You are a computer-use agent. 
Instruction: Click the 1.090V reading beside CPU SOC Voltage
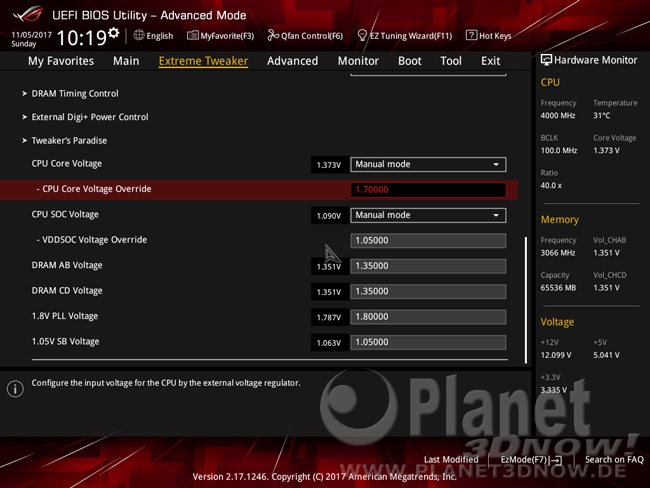coord(329,216)
